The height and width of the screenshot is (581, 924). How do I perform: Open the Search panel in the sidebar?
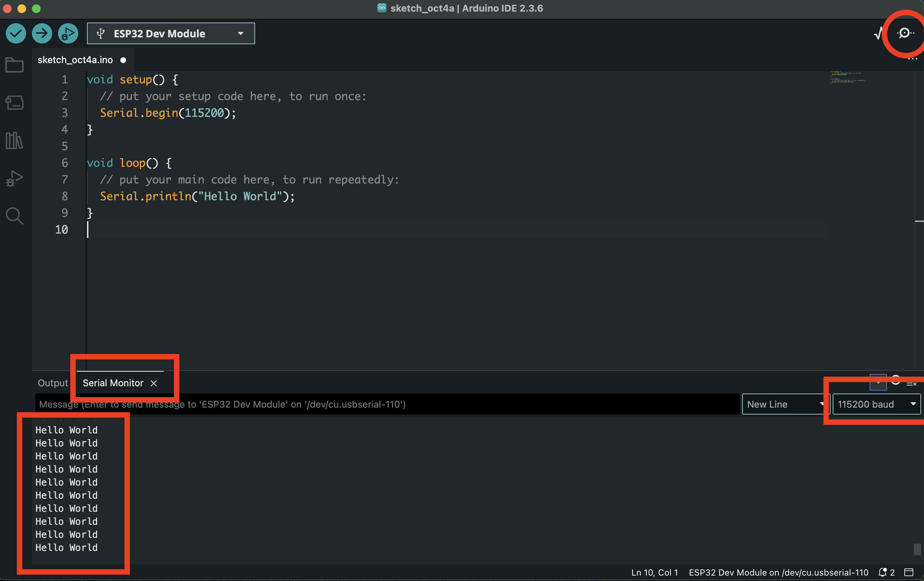point(14,216)
